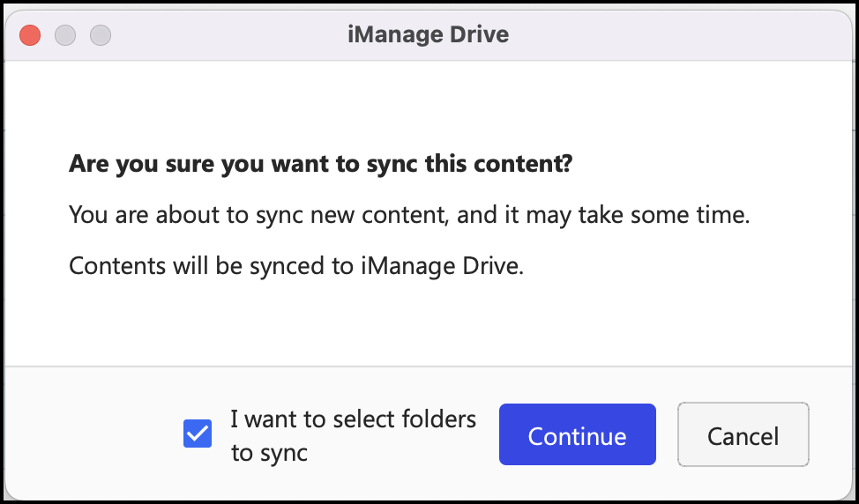Click the words "to sync" under checkbox label
859x504 pixels.
(269, 453)
